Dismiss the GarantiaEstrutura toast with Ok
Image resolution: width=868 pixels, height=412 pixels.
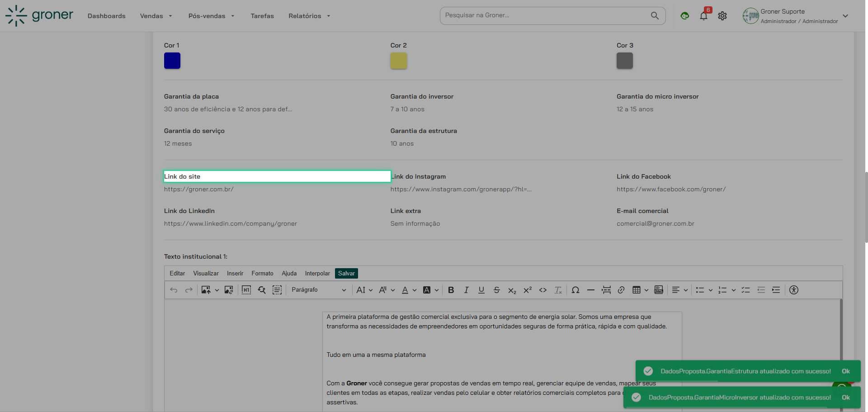click(x=846, y=371)
